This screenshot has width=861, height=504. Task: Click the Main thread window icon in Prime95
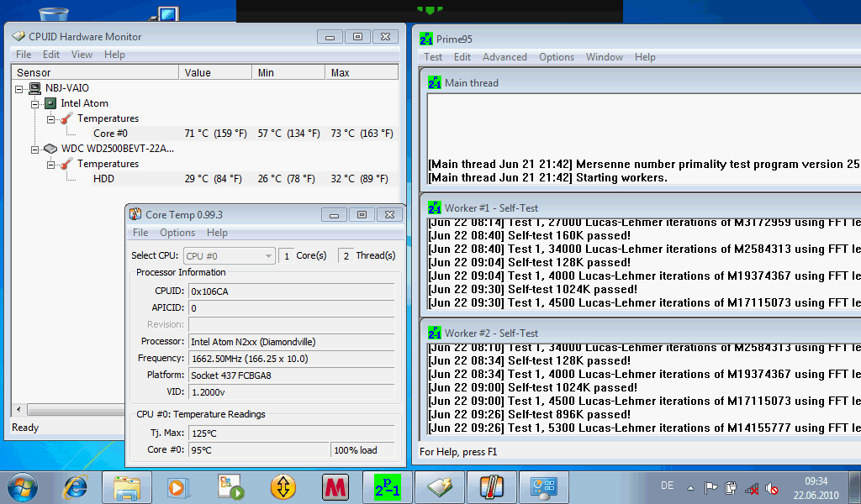[x=435, y=83]
